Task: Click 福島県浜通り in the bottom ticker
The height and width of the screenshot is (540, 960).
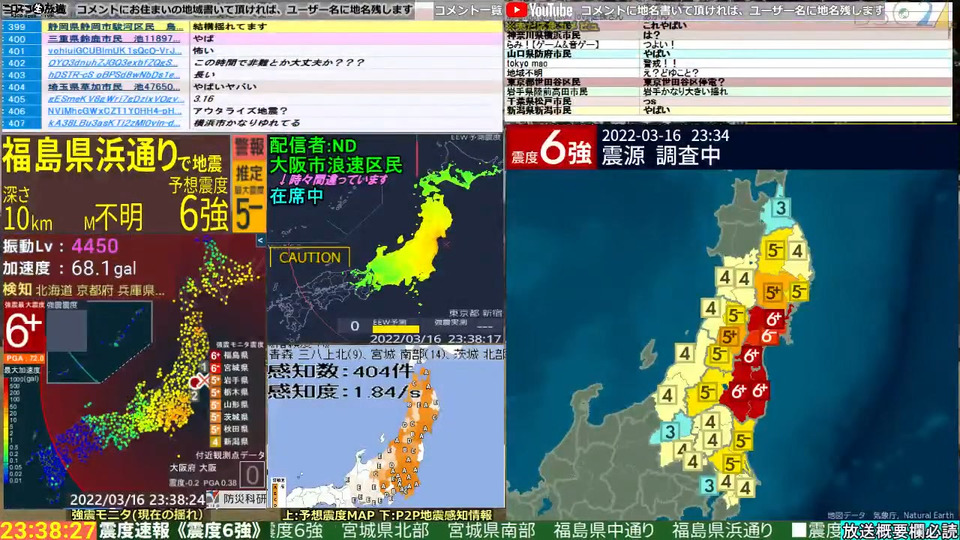Action: click(722, 530)
